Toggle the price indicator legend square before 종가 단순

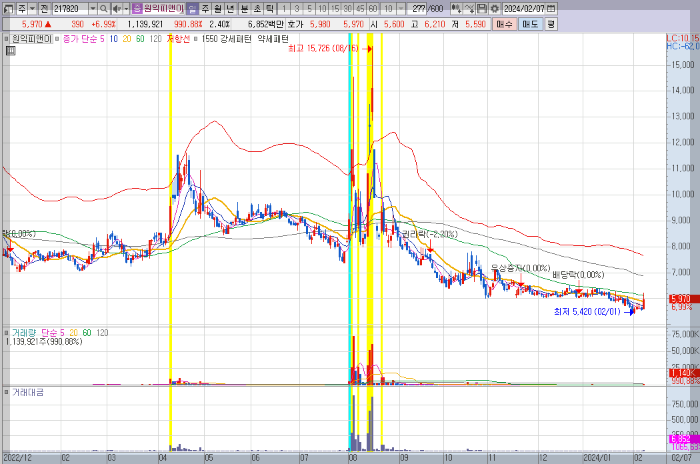[x=57, y=39]
